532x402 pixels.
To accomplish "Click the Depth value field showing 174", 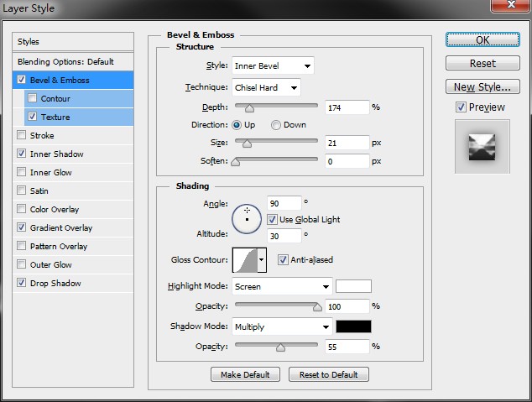I will 347,107.
